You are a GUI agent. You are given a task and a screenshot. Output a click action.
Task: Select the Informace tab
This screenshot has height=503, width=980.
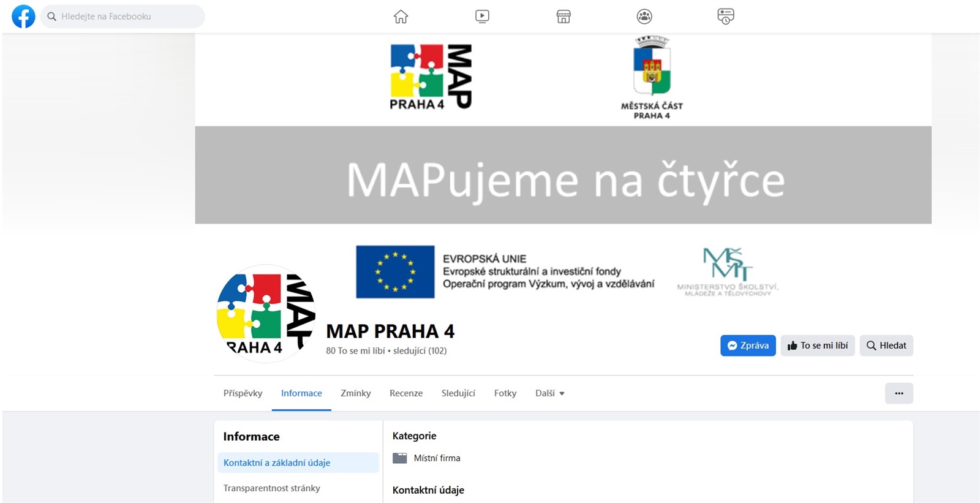tap(301, 393)
